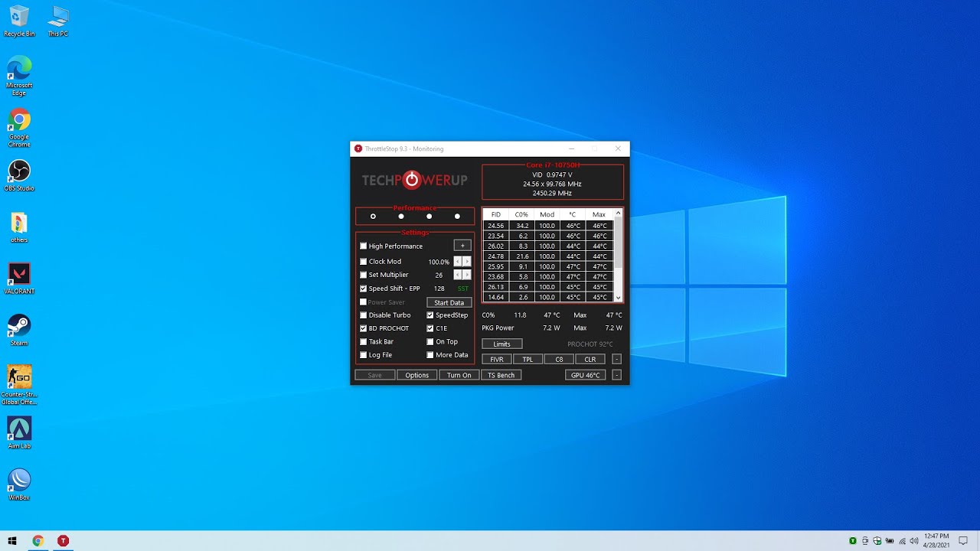Open the WinBox desktop shortcut
This screenshot has width=980, height=551.
tap(19, 481)
